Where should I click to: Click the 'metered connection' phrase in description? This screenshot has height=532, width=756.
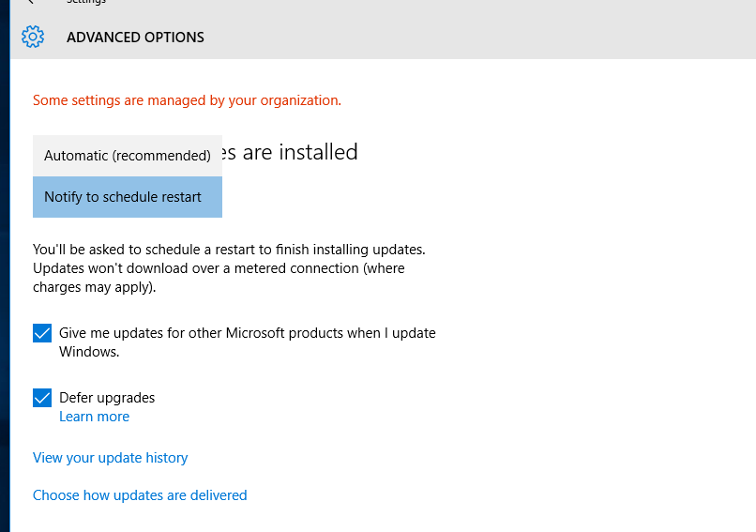(296, 268)
